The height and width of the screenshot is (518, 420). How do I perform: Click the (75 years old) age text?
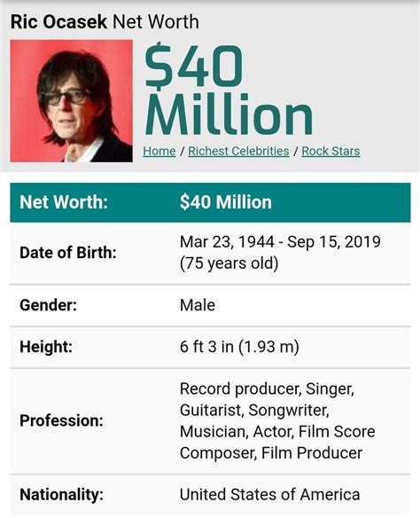[x=229, y=263]
